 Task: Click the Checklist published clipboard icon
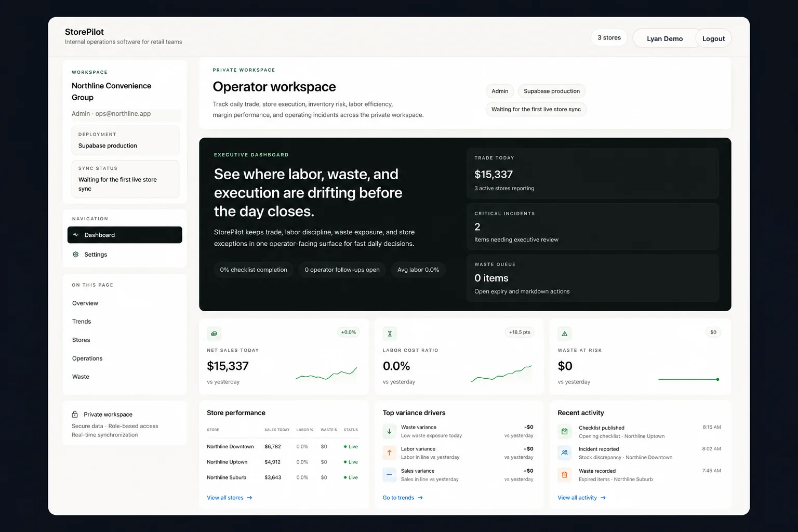coord(565,431)
